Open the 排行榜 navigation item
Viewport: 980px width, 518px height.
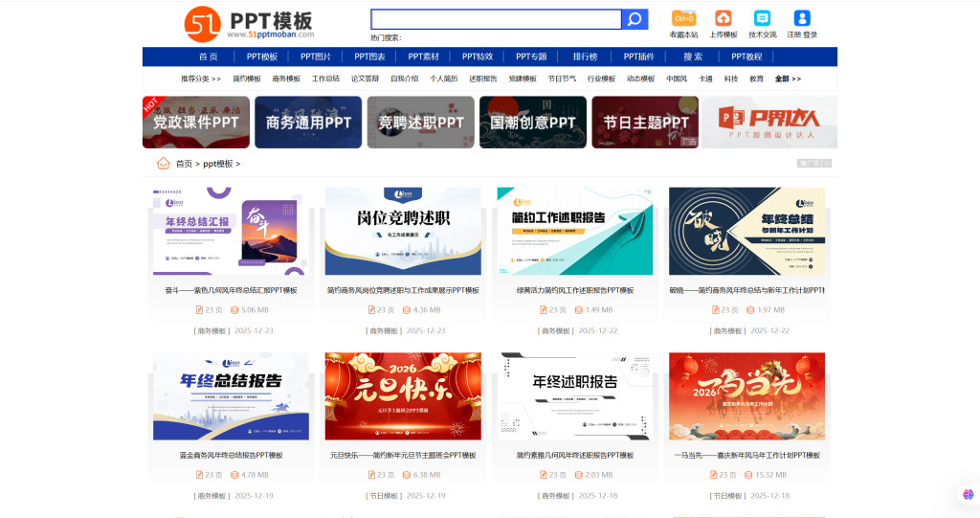(585, 56)
